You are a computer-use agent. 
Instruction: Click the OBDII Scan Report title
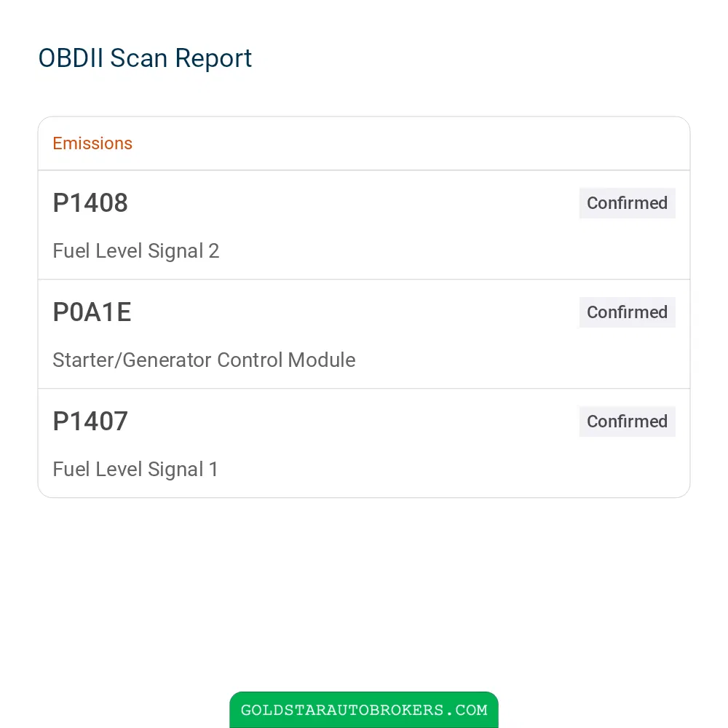[x=145, y=58]
